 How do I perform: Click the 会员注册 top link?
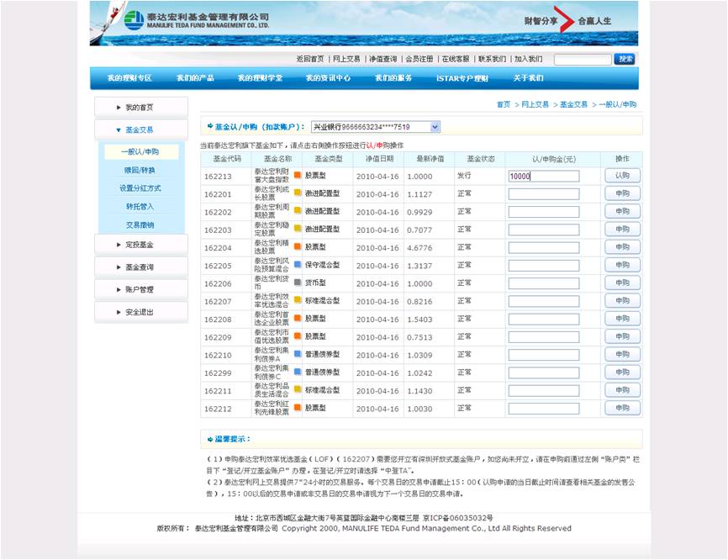pos(419,59)
